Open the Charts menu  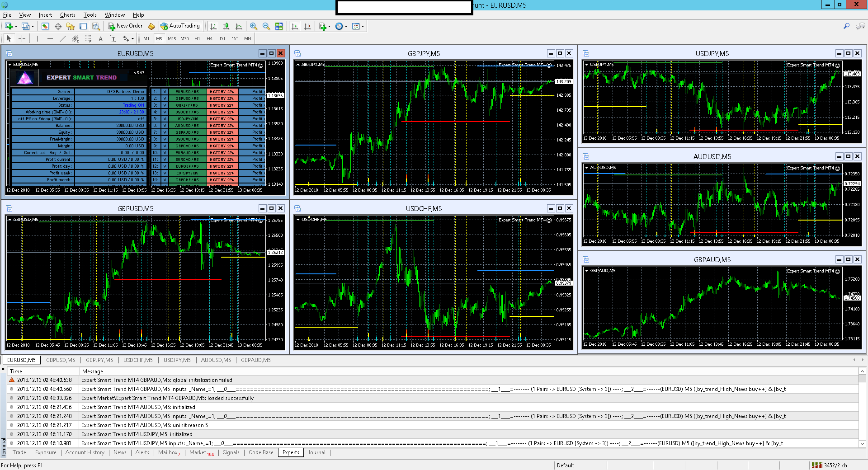(68, 15)
